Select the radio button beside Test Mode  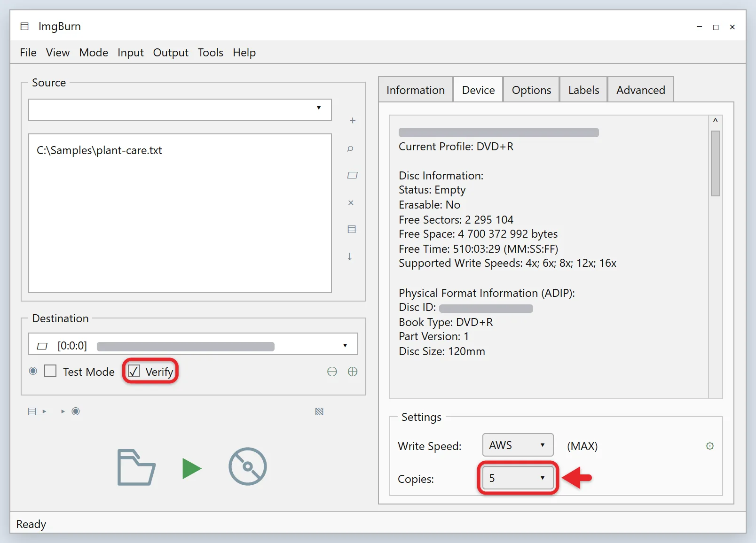tap(33, 371)
